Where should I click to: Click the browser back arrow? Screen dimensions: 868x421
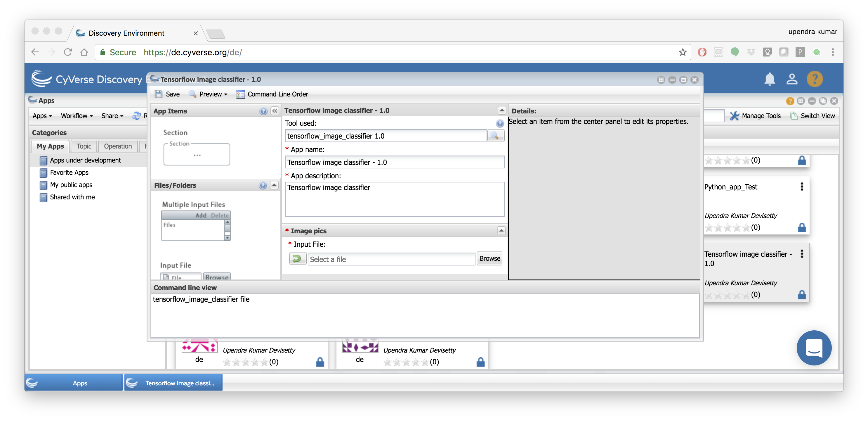click(x=35, y=52)
